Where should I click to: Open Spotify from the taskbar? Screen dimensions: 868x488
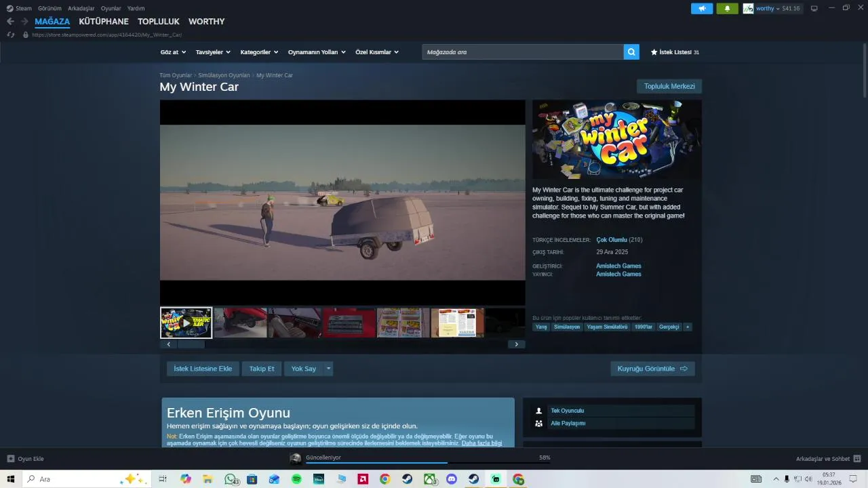[296, 479]
